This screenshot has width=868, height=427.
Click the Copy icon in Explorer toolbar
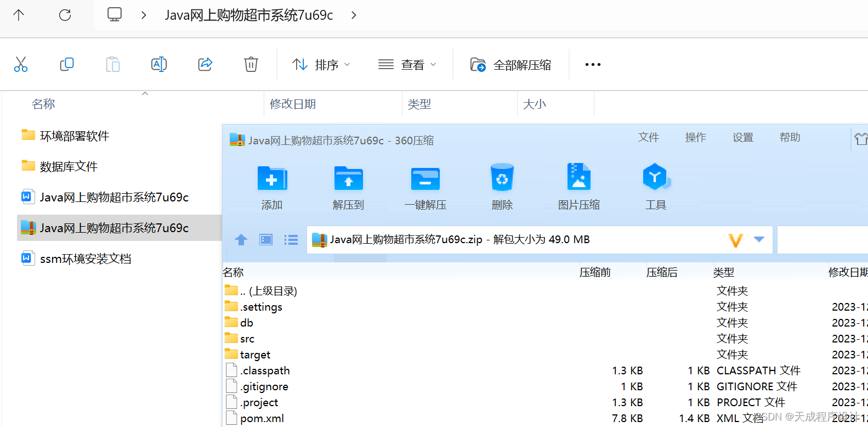click(67, 64)
